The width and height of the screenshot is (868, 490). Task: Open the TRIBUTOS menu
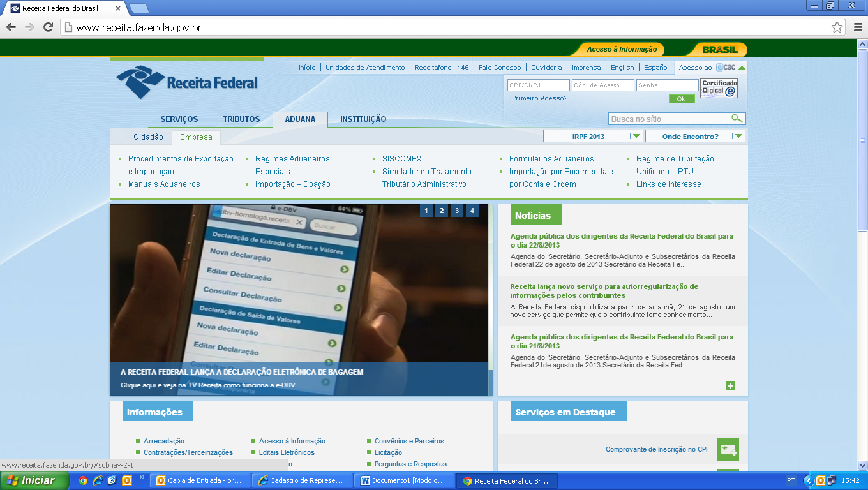(x=241, y=119)
